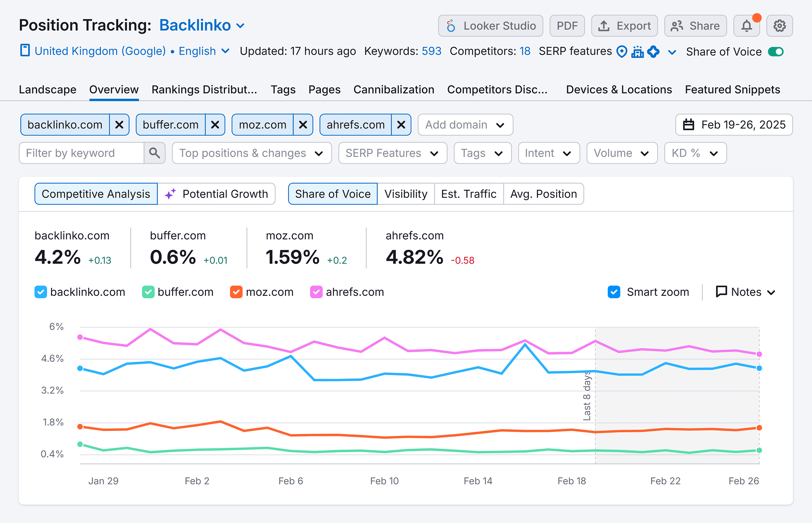Open the date range calendar icon

(x=689, y=125)
